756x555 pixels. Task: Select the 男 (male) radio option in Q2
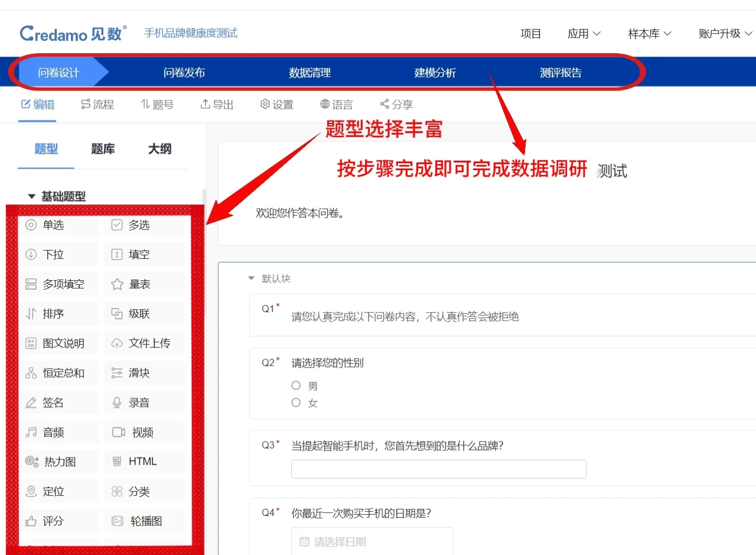pyautogui.click(x=295, y=385)
